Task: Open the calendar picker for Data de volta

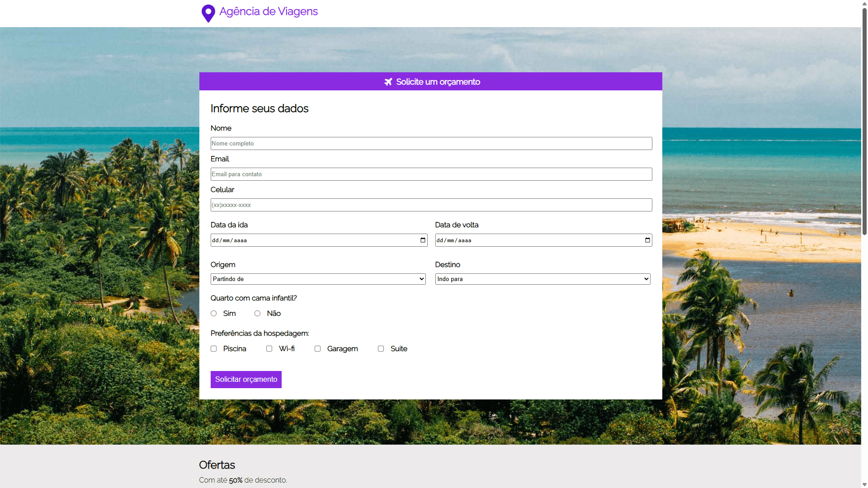Action: 647,240
